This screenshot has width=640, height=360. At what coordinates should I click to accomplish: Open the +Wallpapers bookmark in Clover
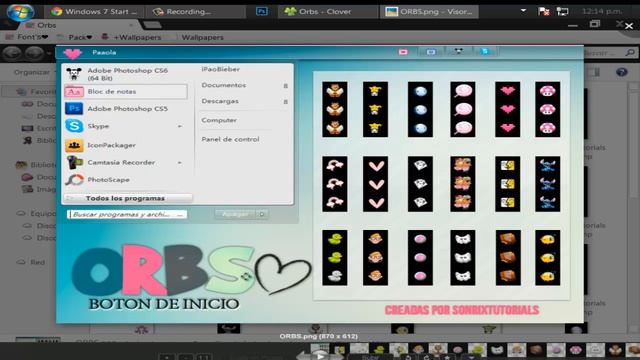(131, 37)
